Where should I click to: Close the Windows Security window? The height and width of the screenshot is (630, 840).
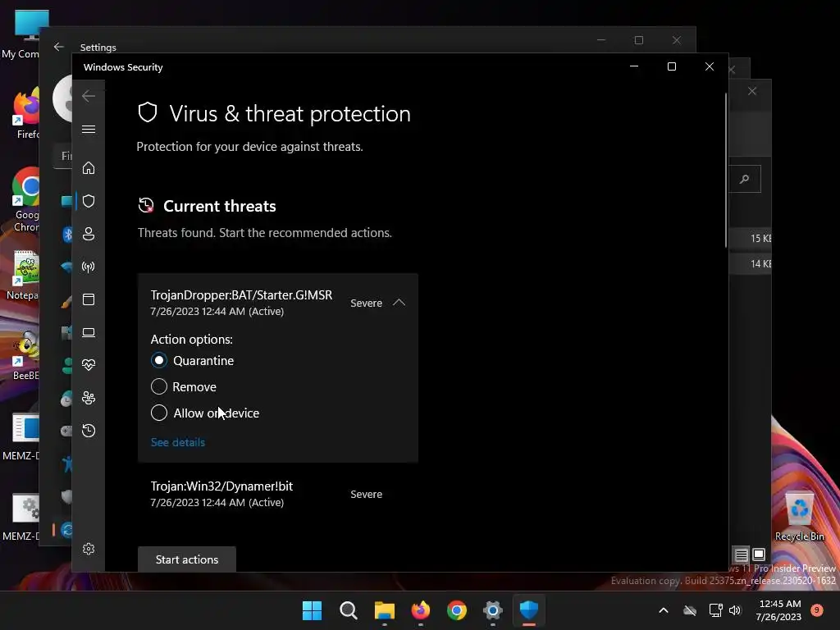click(710, 66)
